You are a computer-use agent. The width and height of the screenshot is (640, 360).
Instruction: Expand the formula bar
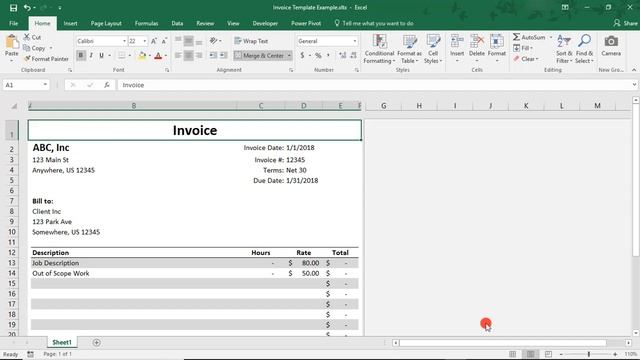coord(634,85)
